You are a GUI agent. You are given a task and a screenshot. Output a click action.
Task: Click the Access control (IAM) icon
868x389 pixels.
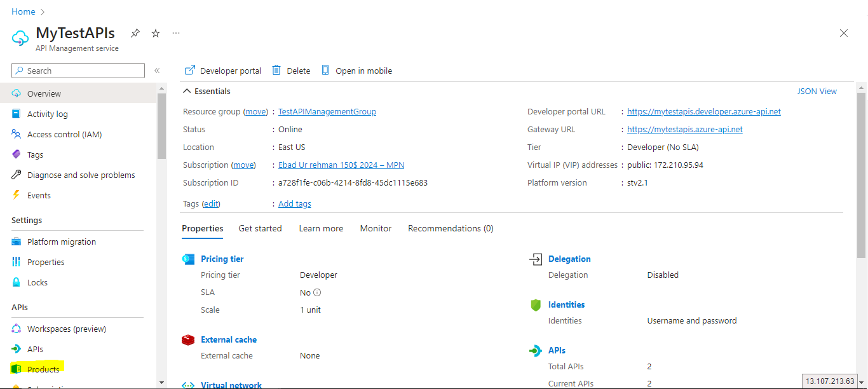tap(17, 134)
